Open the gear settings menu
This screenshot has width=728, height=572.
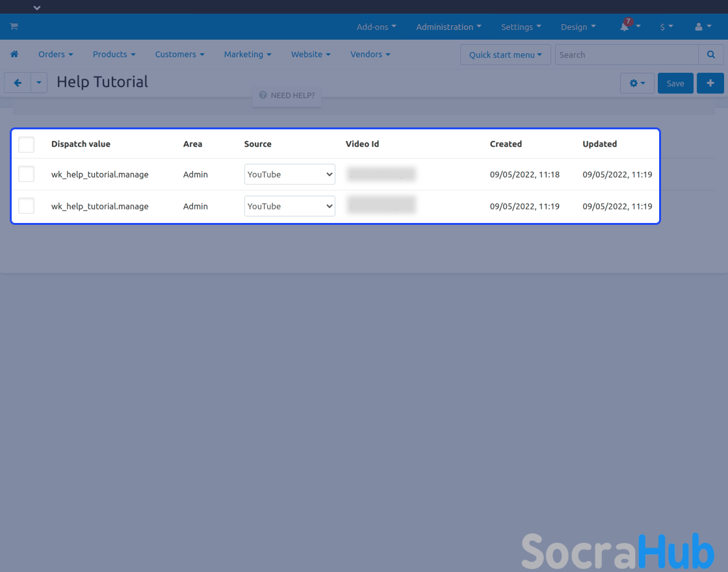(637, 83)
